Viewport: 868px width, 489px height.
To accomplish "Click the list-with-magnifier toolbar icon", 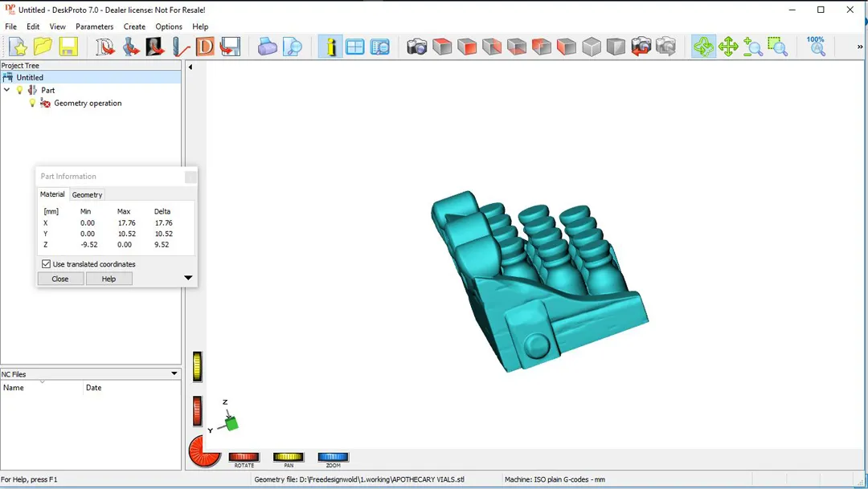I will 379,47.
